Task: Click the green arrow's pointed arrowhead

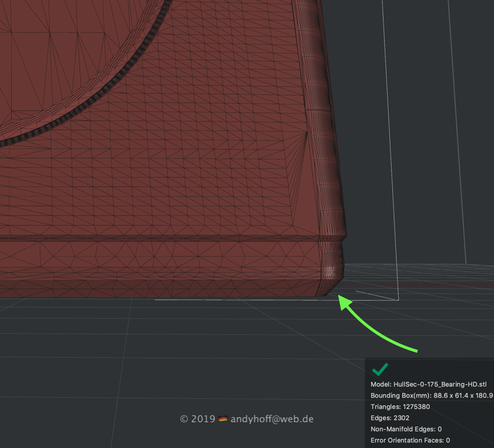Action: coord(343,300)
